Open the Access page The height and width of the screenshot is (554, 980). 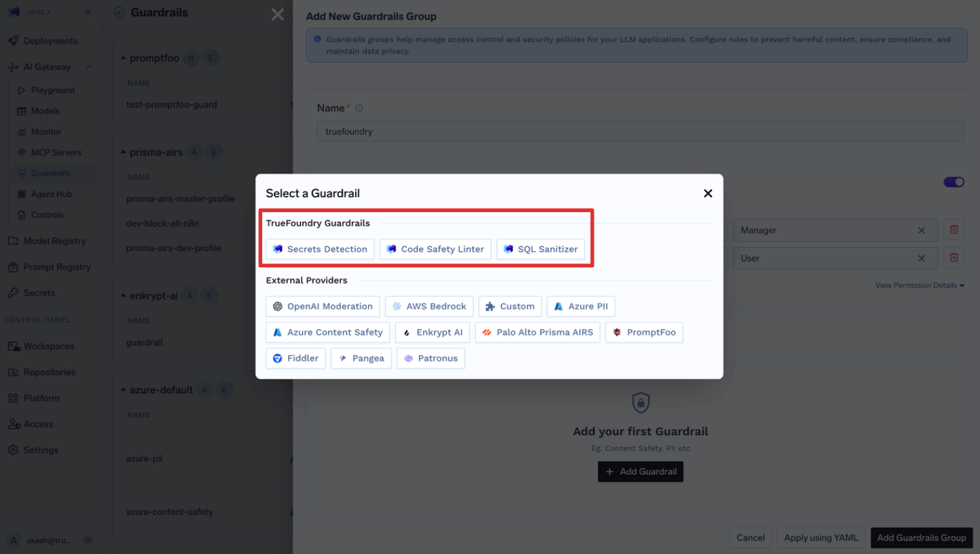click(38, 424)
